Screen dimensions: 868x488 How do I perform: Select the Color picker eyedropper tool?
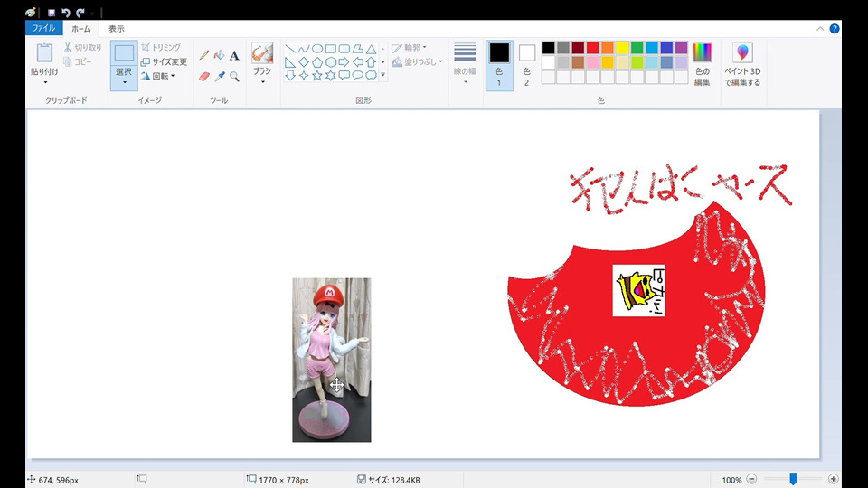point(219,76)
